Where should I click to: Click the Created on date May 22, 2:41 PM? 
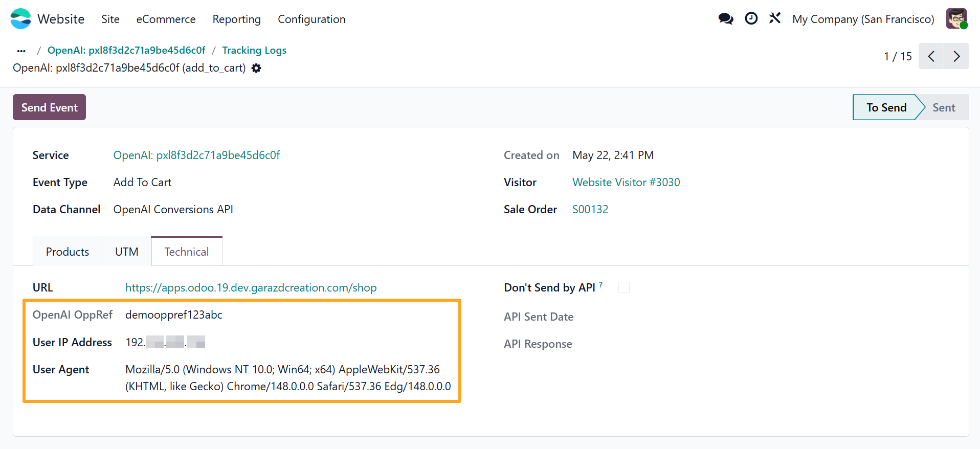coord(613,155)
